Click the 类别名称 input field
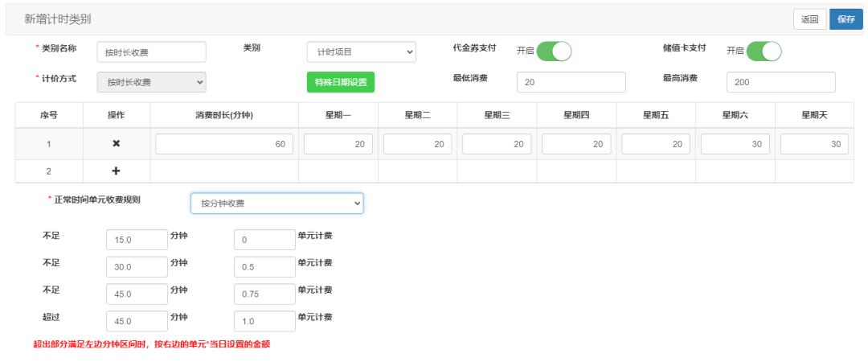Viewport: 868px width, 362px height. pyautogui.click(x=152, y=52)
